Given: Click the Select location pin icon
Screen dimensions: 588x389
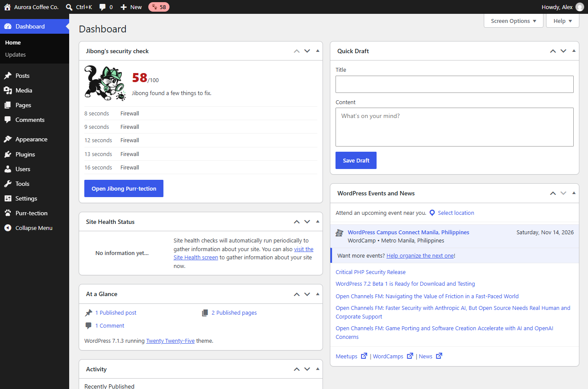Looking at the screenshot, I should click(x=432, y=213).
